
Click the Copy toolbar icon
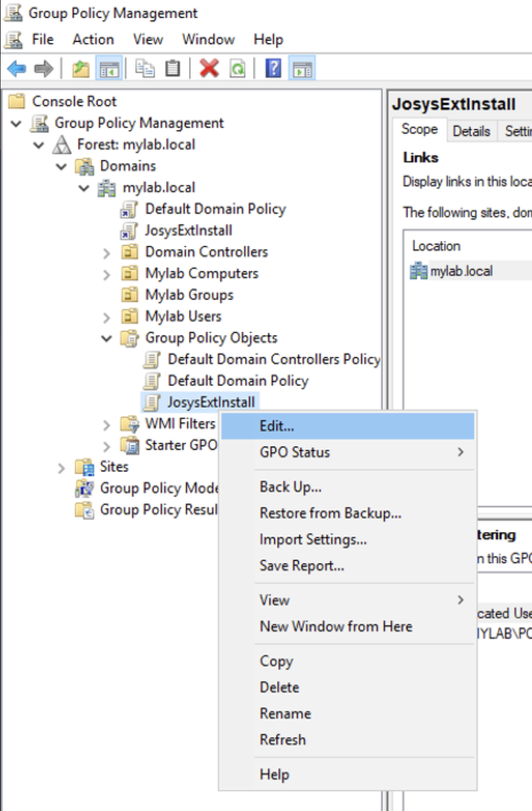(144, 69)
